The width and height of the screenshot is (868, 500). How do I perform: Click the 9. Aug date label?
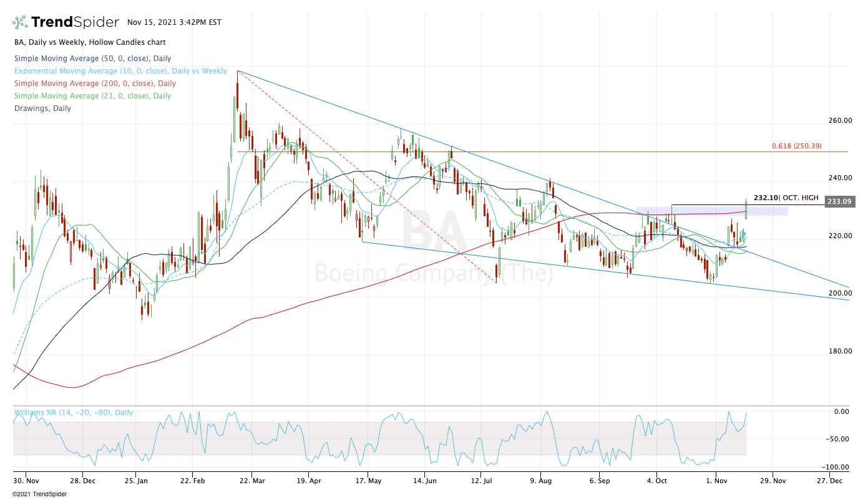point(541,481)
